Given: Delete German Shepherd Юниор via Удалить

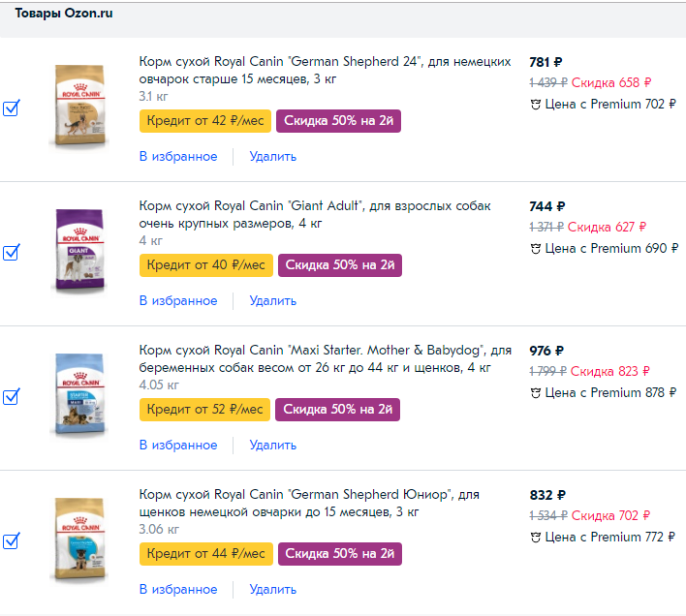Looking at the screenshot, I should tap(272, 589).
